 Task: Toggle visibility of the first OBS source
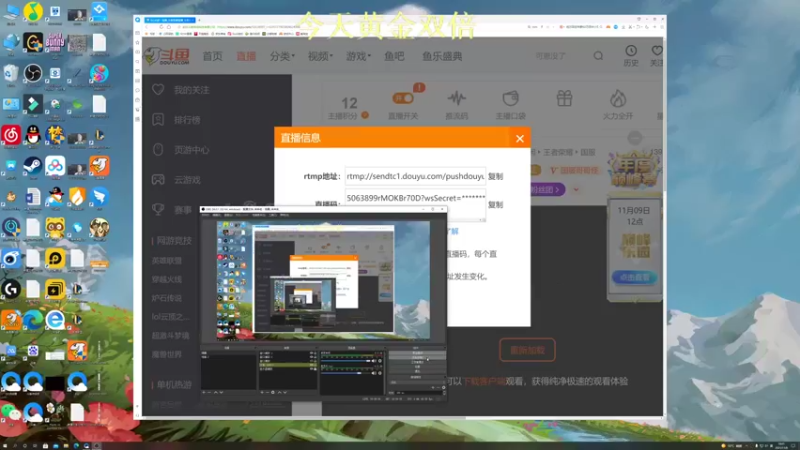[x=313, y=353]
